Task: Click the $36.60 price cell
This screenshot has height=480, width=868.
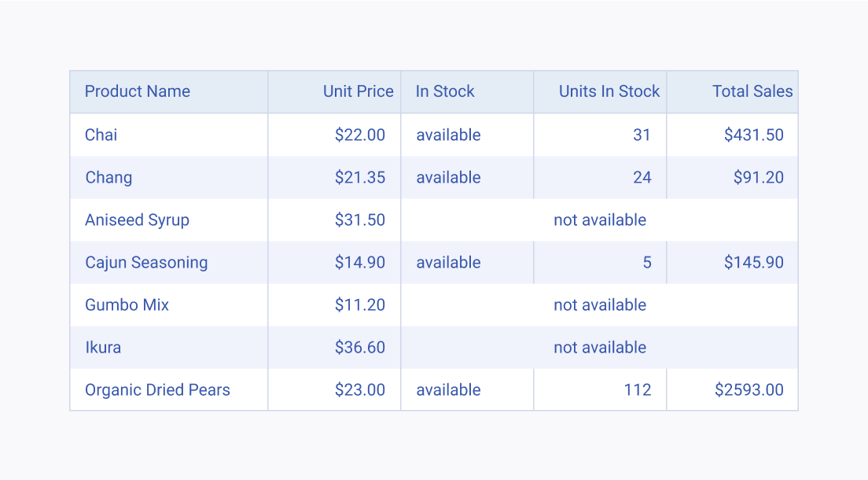Action: point(334,348)
